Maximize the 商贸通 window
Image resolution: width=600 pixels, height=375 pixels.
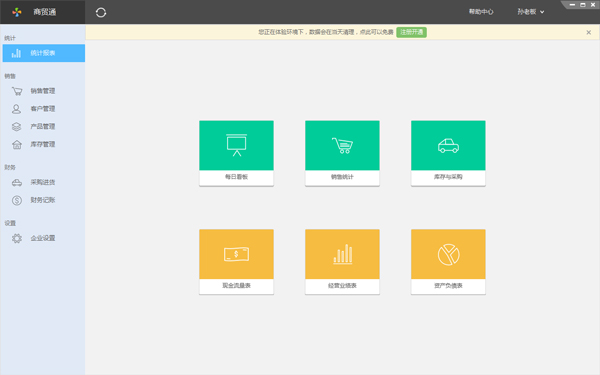tap(583, 5)
